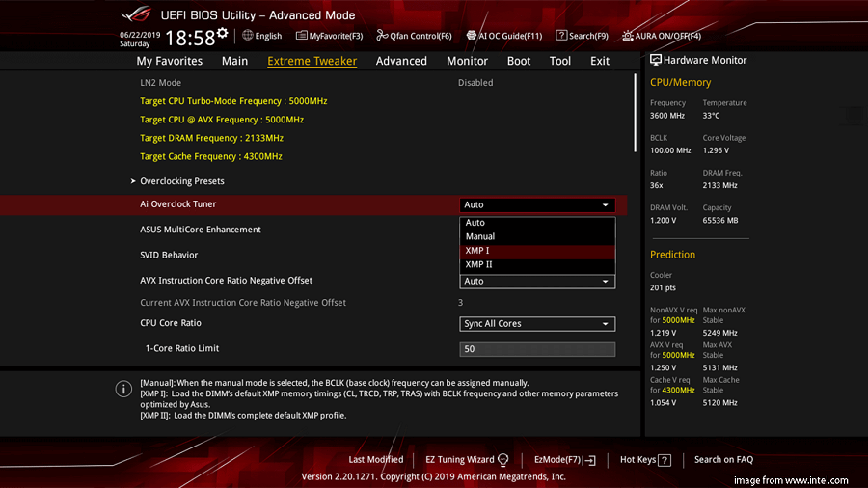The image size is (868, 488).
Task: Click the globe language icon
Action: click(248, 35)
